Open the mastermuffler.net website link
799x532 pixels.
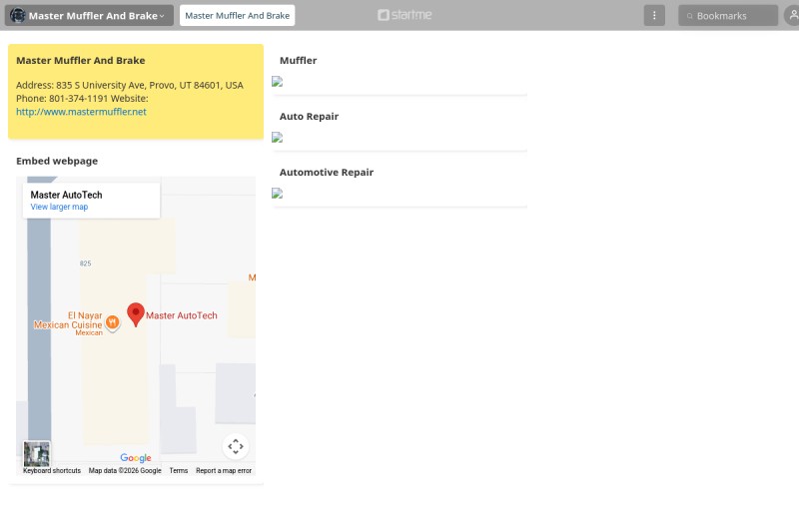pos(81,112)
